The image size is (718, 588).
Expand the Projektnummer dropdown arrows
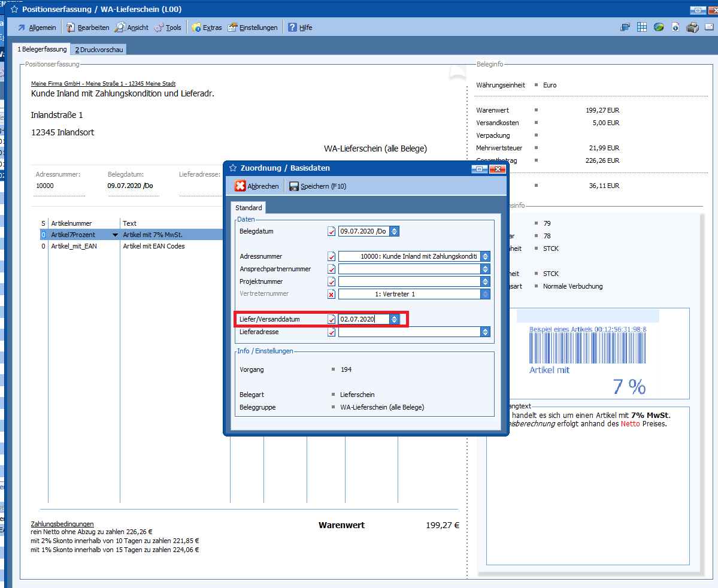point(485,281)
